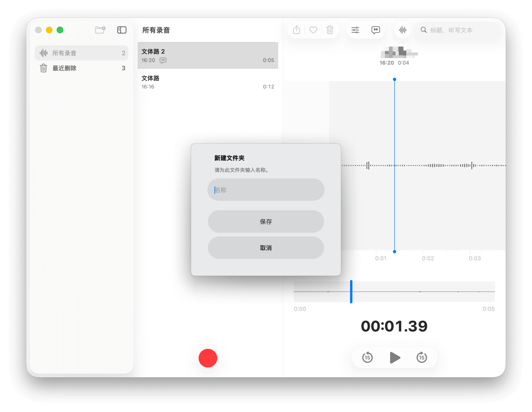The image size is (532, 412).
Task: Click the waveform edit icon in toolbar
Action: click(403, 30)
